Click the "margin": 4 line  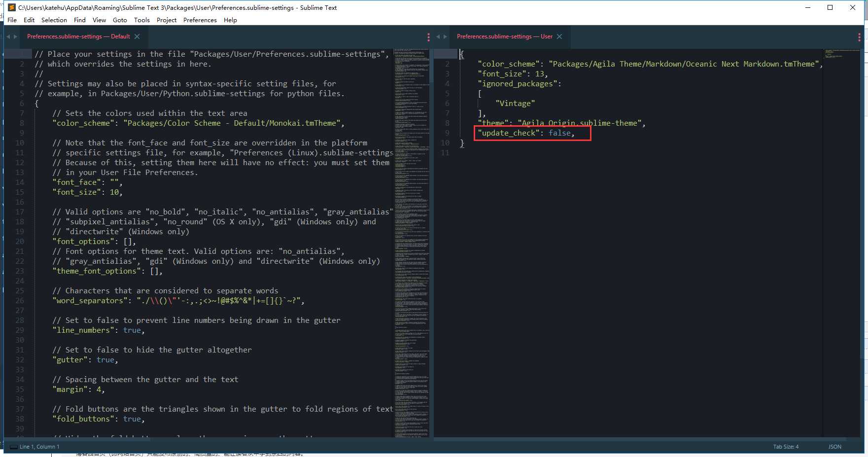(x=78, y=389)
